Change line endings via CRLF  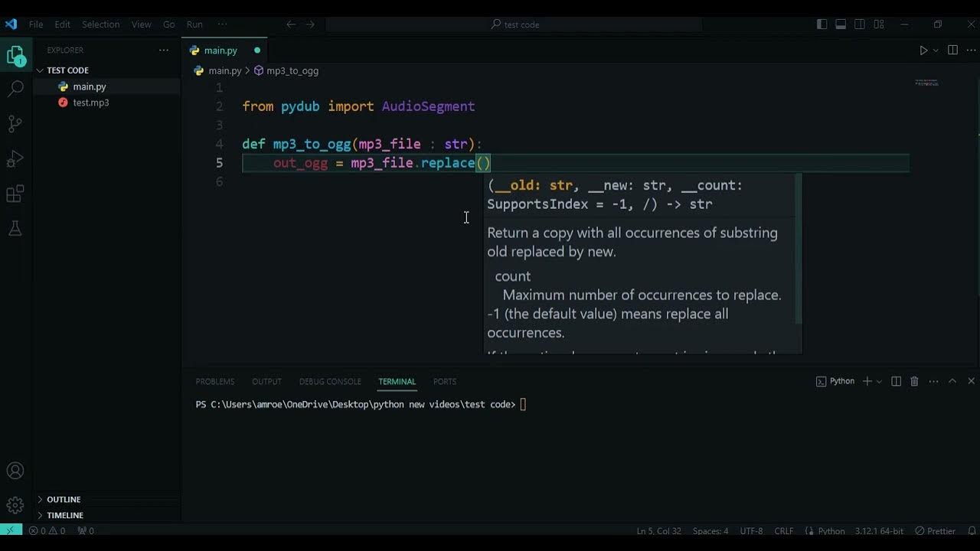point(784,530)
